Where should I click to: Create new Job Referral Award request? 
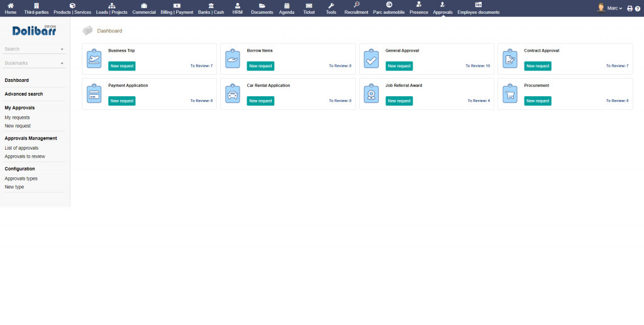399,101
